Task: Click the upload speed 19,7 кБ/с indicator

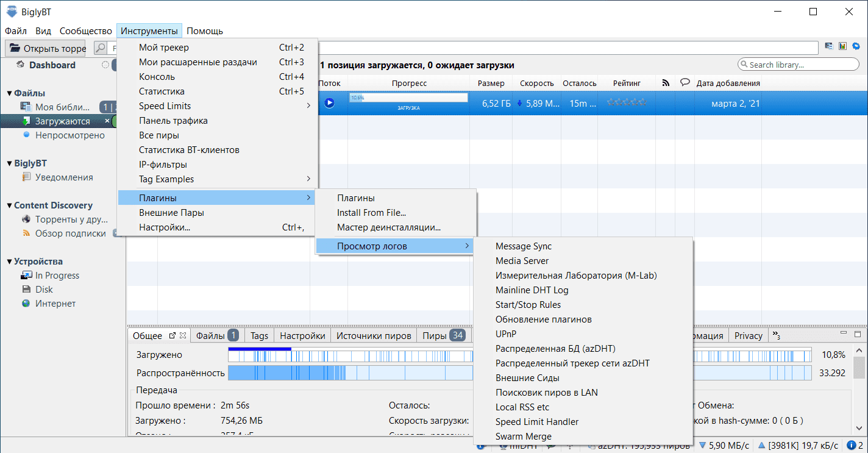Action: click(x=799, y=446)
